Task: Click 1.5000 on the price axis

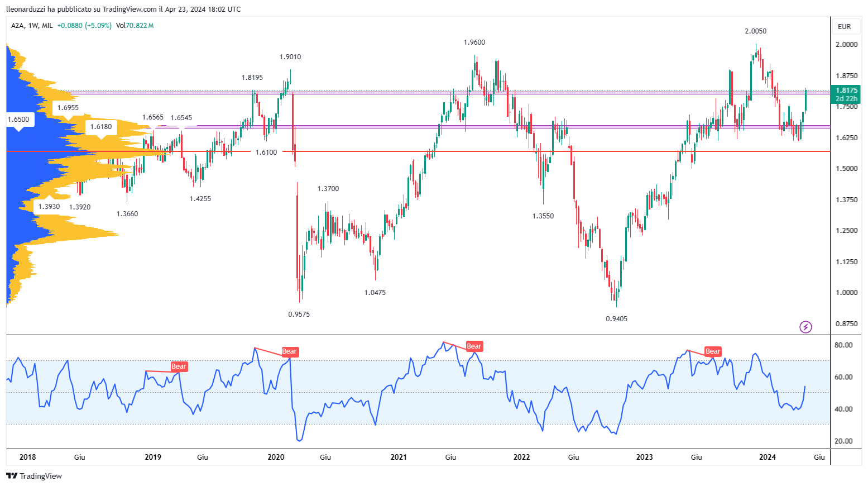Action: [x=846, y=169]
